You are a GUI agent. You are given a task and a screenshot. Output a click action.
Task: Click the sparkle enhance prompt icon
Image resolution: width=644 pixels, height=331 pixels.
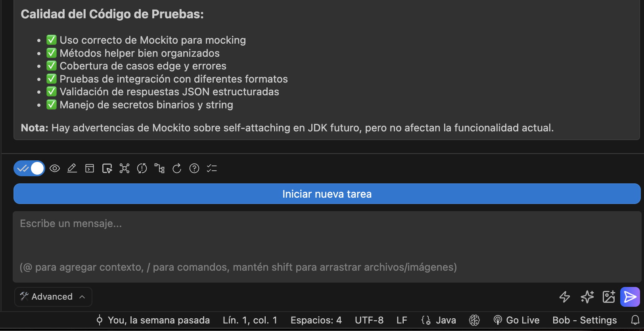587,297
